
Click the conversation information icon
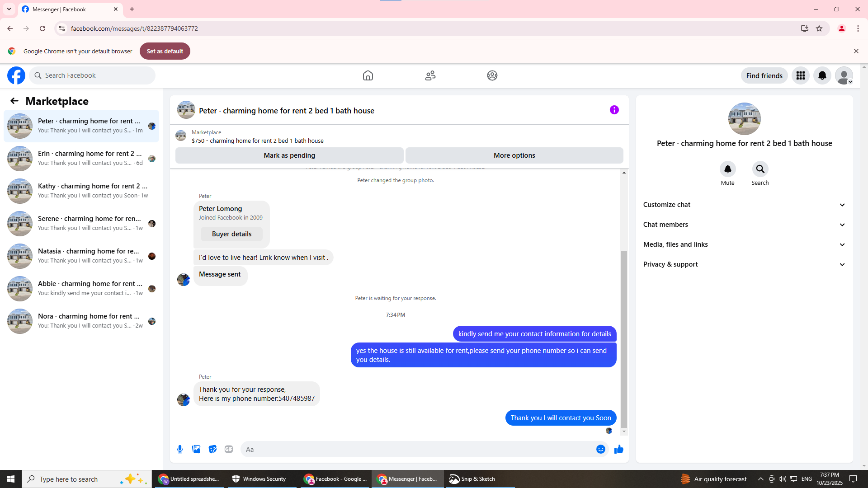[614, 110]
